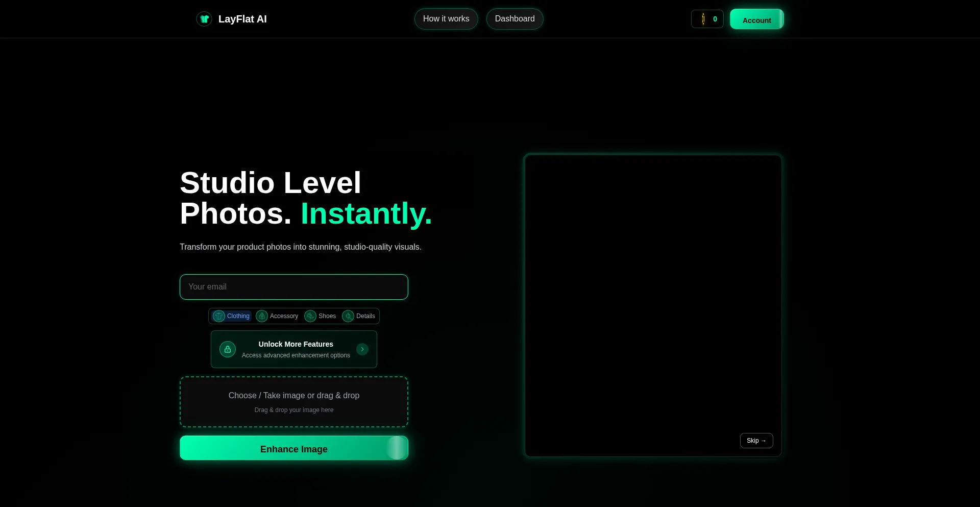
Task: Click the shirt icon for Clothing
Action: pos(219,316)
